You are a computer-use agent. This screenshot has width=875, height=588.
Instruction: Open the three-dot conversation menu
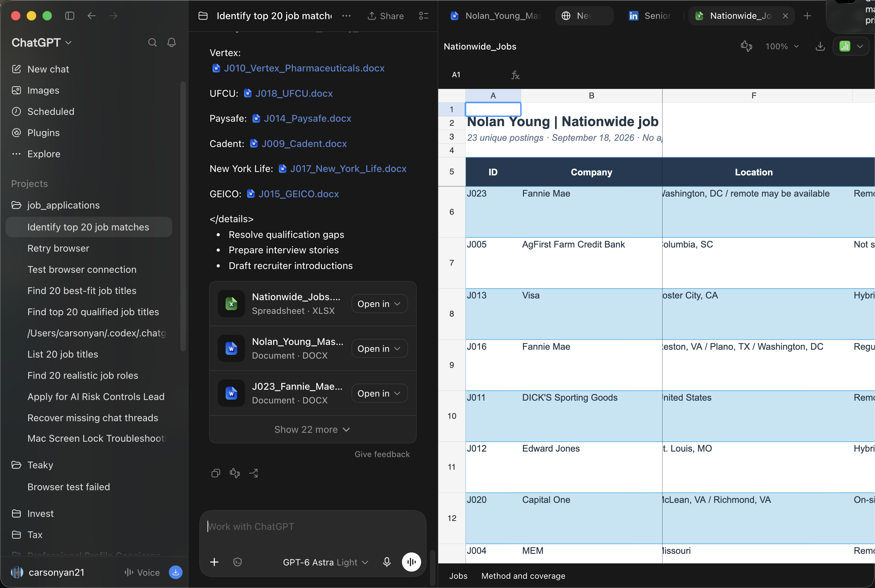(346, 16)
